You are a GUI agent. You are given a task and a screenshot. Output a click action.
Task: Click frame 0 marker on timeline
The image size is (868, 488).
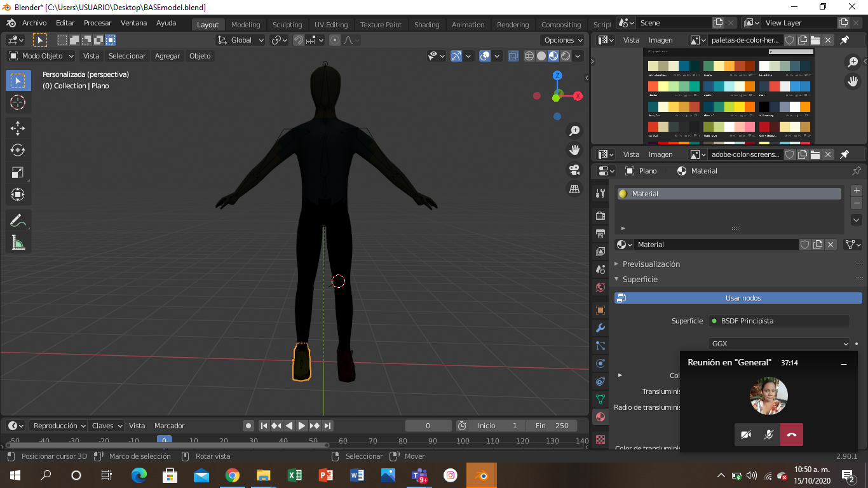pos(164,440)
